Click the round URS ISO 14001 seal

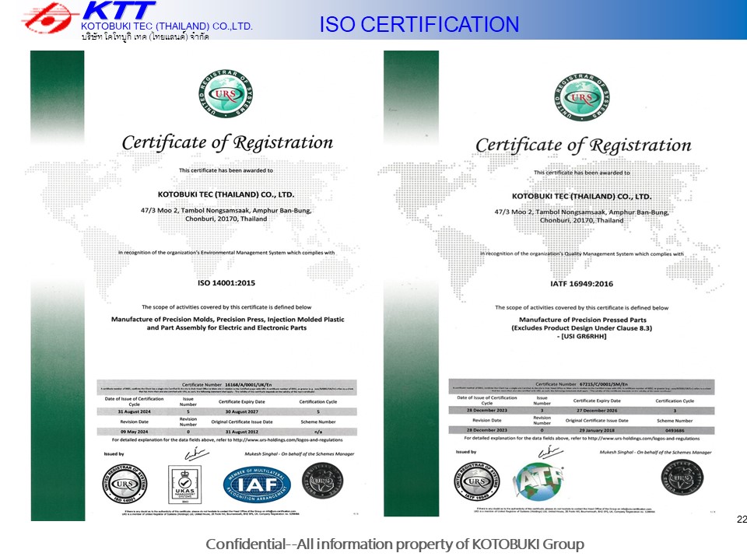click(x=124, y=484)
